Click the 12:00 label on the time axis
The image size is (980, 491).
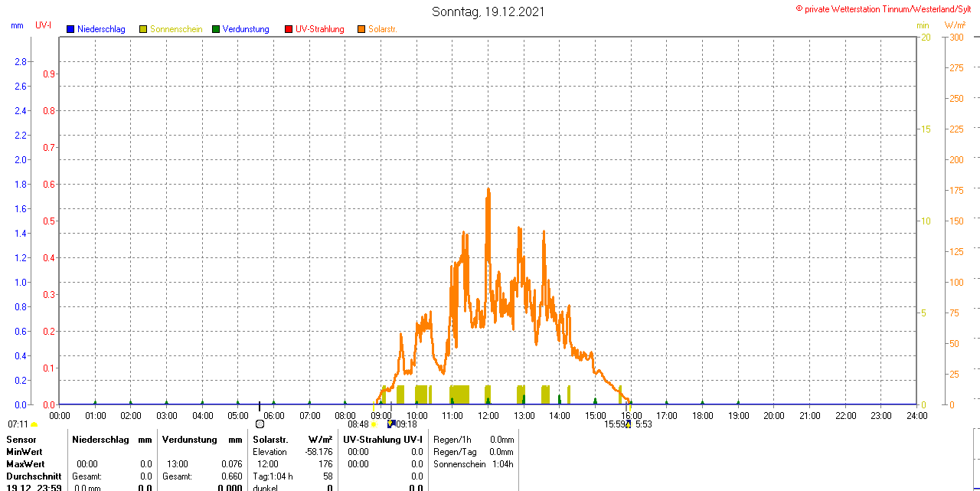click(488, 416)
